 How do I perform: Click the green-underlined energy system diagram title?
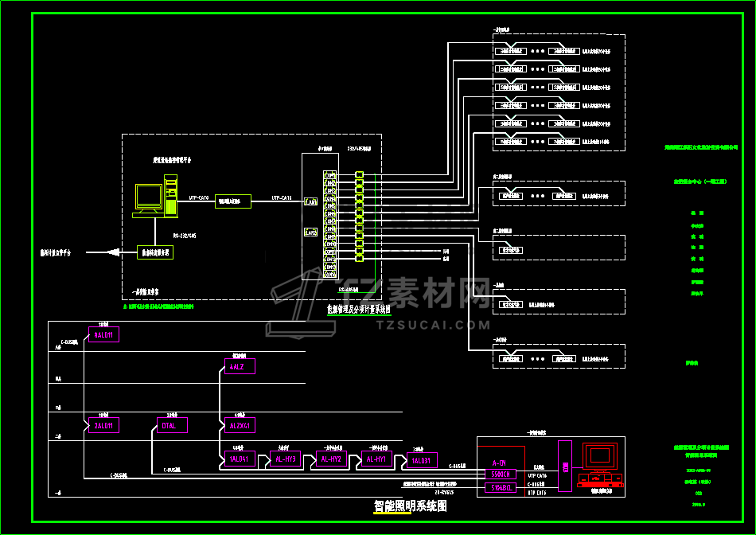359,310
